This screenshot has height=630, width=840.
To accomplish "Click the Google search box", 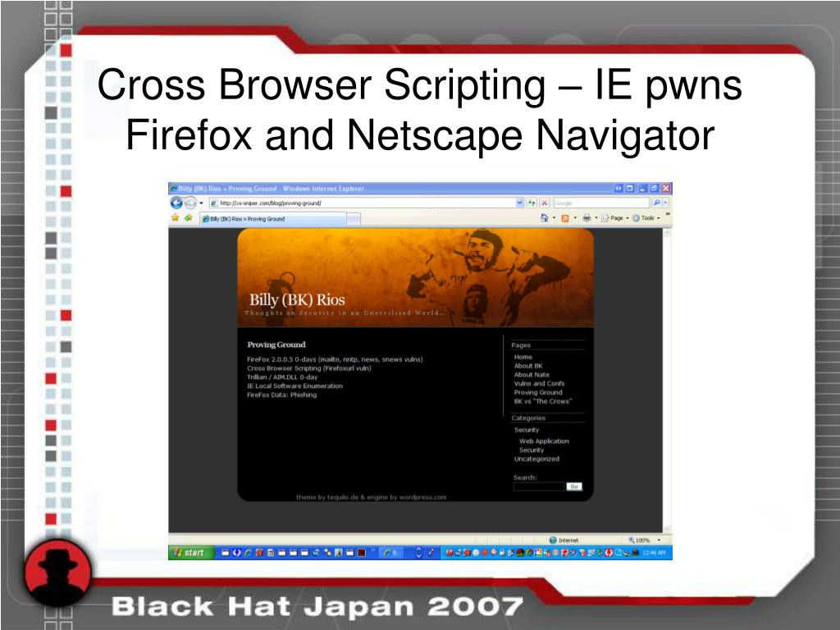I will coord(601,203).
